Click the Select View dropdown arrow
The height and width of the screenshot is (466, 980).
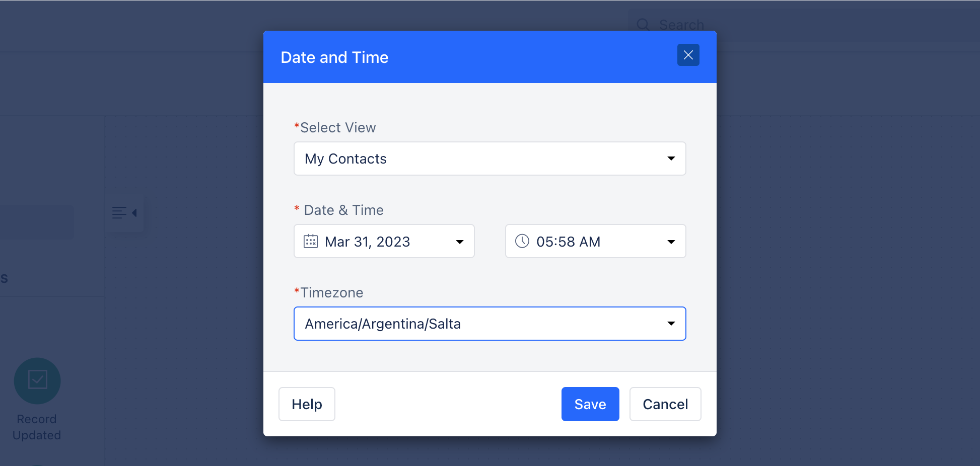pyautogui.click(x=671, y=159)
